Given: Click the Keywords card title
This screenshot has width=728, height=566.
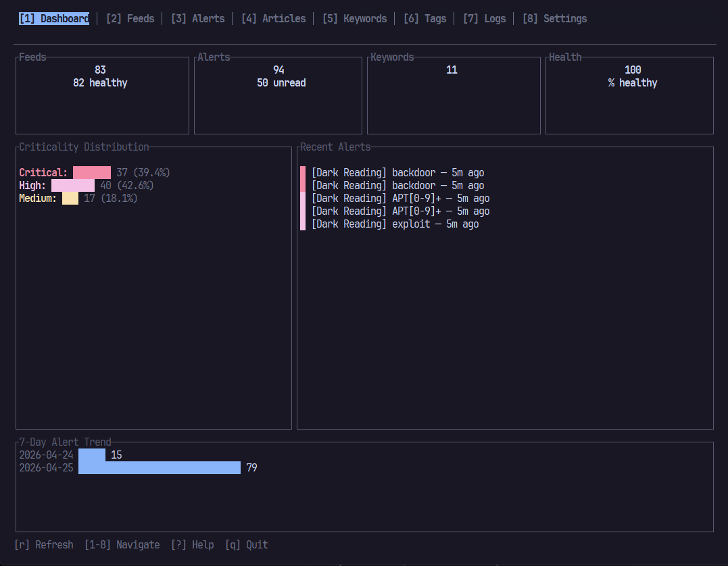Looking at the screenshot, I should 392,57.
